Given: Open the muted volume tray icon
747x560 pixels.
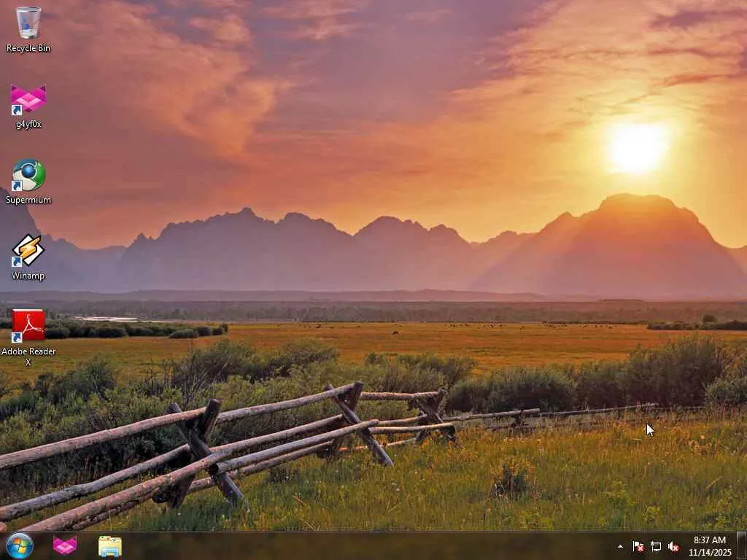Looking at the screenshot, I should pos(673,547).
